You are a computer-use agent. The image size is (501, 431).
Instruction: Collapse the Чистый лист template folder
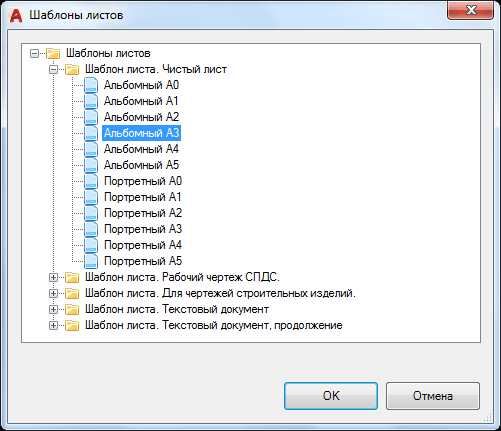53,69
